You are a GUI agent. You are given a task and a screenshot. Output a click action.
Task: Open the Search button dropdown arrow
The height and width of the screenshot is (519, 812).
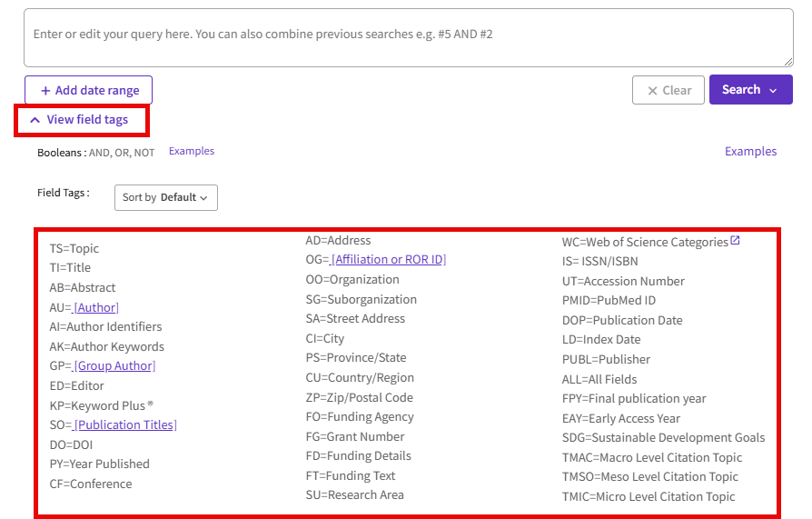click(774, 90)
